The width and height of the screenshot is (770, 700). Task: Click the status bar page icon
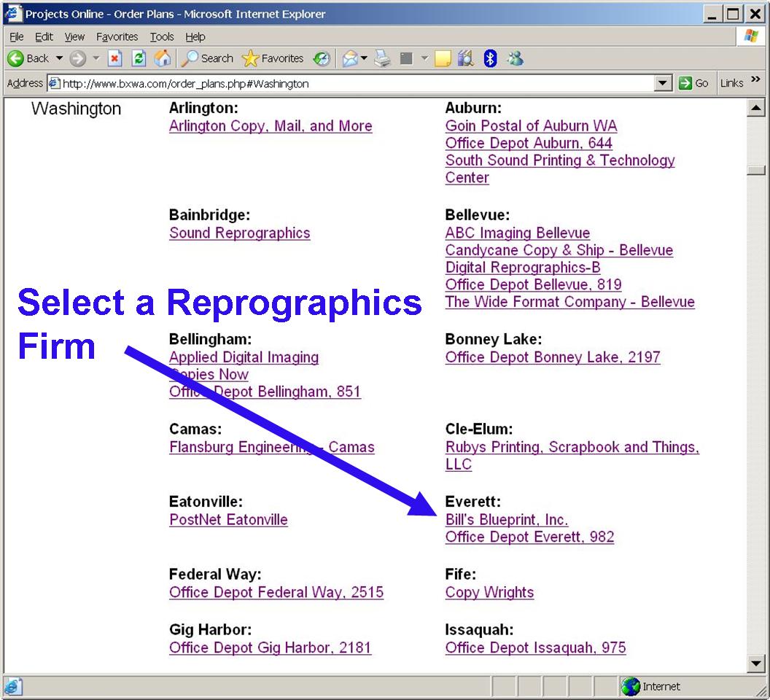click(13, 687)
